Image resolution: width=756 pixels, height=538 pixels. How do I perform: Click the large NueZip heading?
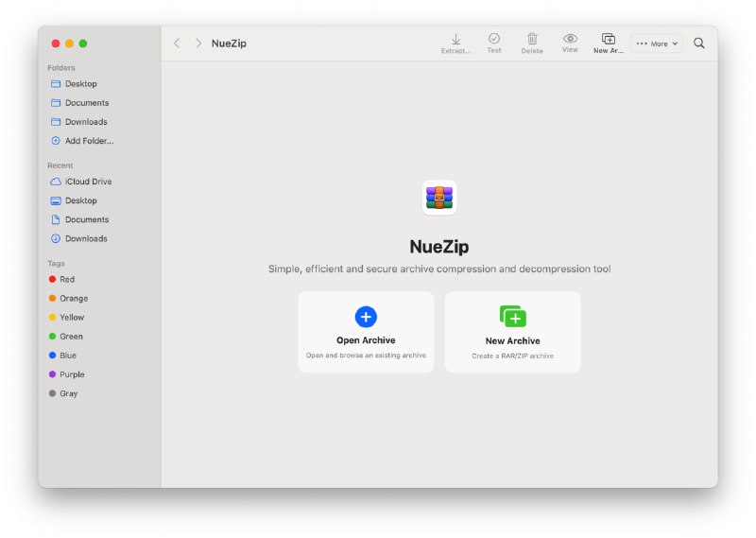click(x=439, y=247)
